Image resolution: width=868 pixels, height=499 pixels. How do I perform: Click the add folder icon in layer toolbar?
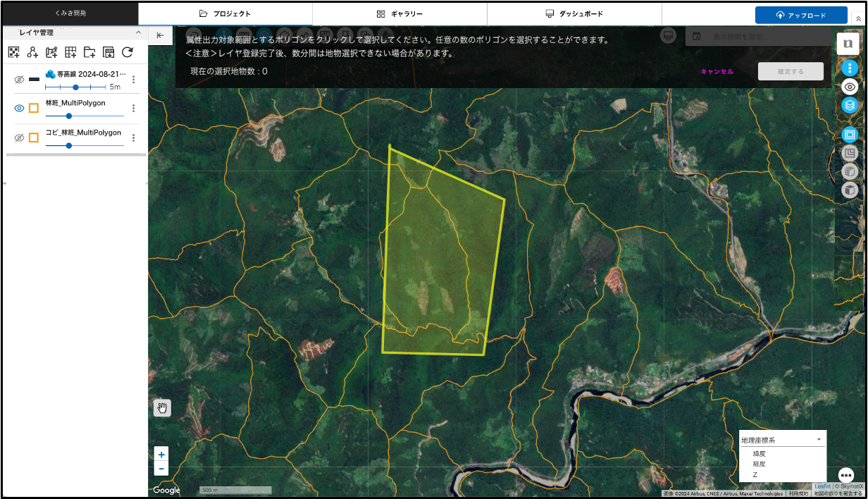pos(89,52)
